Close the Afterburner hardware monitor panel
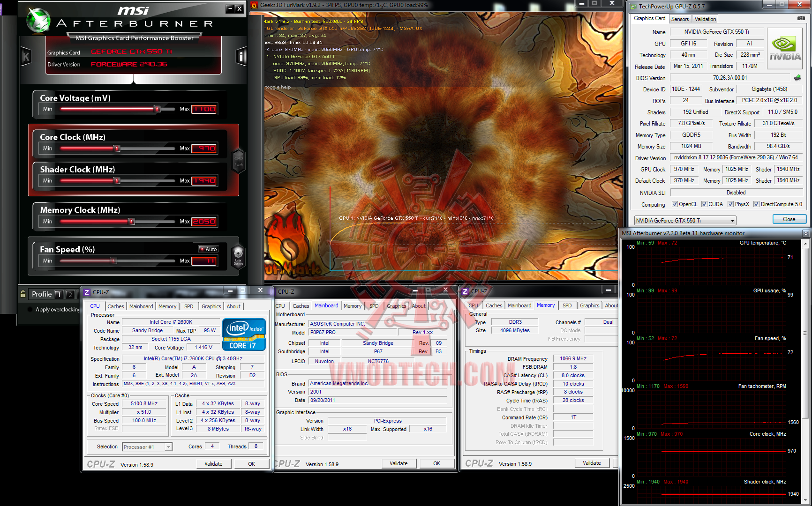 point(806,233)
